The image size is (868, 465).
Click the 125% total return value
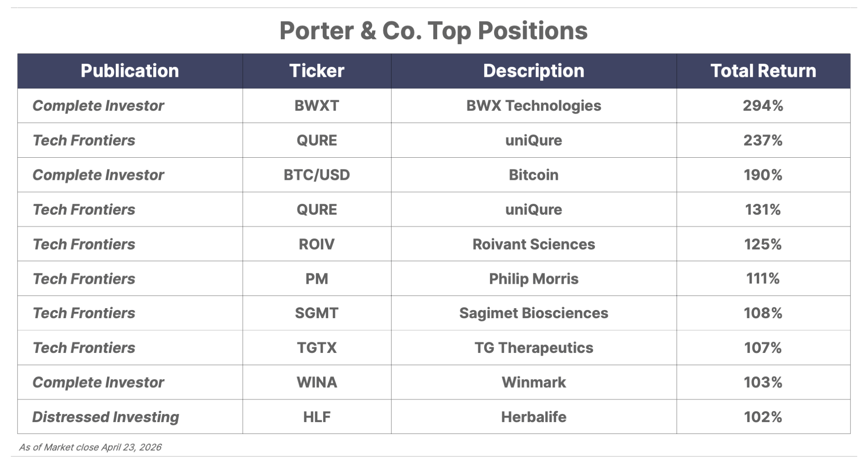coord(763,244)
